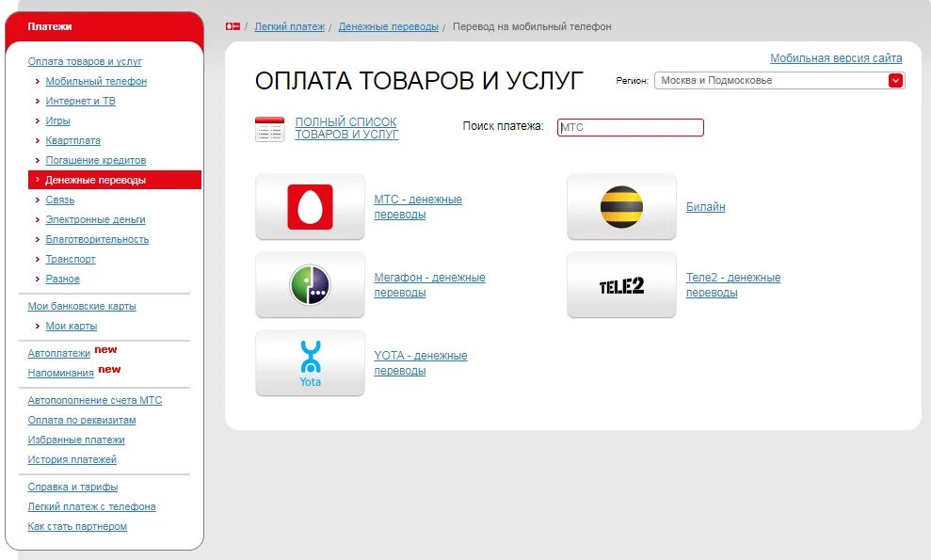
Task: Select Разное in sidebar
Action: pos(62,280)
